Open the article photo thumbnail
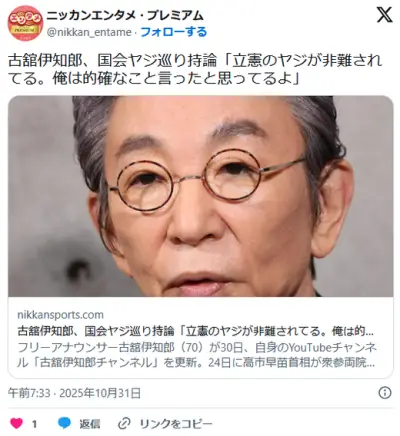 [x=200, y=196]
